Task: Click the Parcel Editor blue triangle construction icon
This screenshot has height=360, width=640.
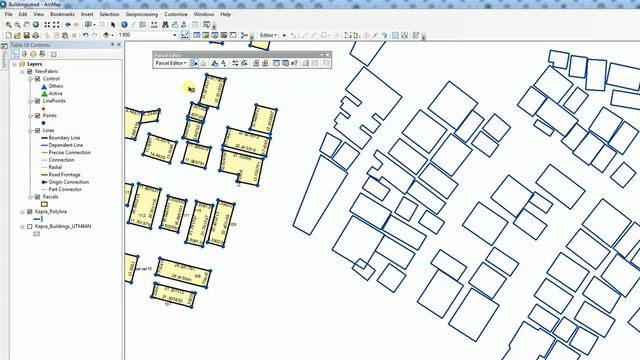Action: pos(215,63)
